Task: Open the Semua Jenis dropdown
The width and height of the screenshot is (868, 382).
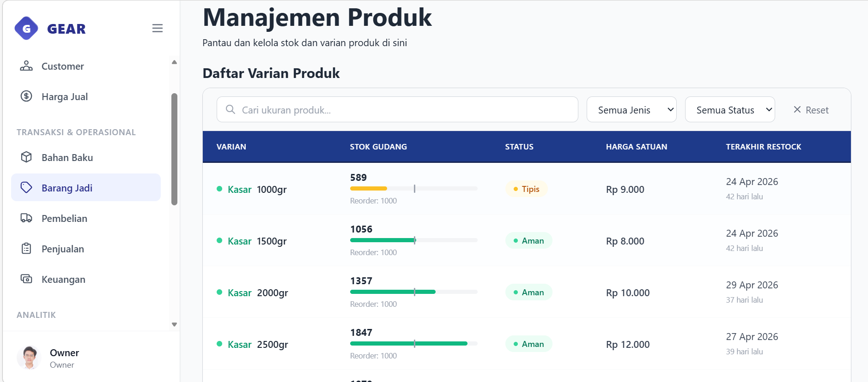Action: tap(631, 109)
